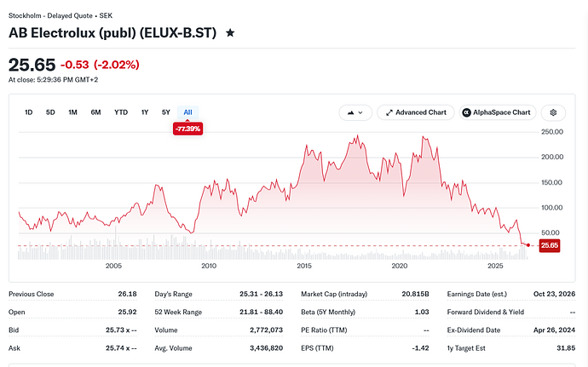Add ELUX-B.ST to watchlist with star icon
Image resolution: width=588 pixels, height=367 pixels.
[x=230, y=33]
